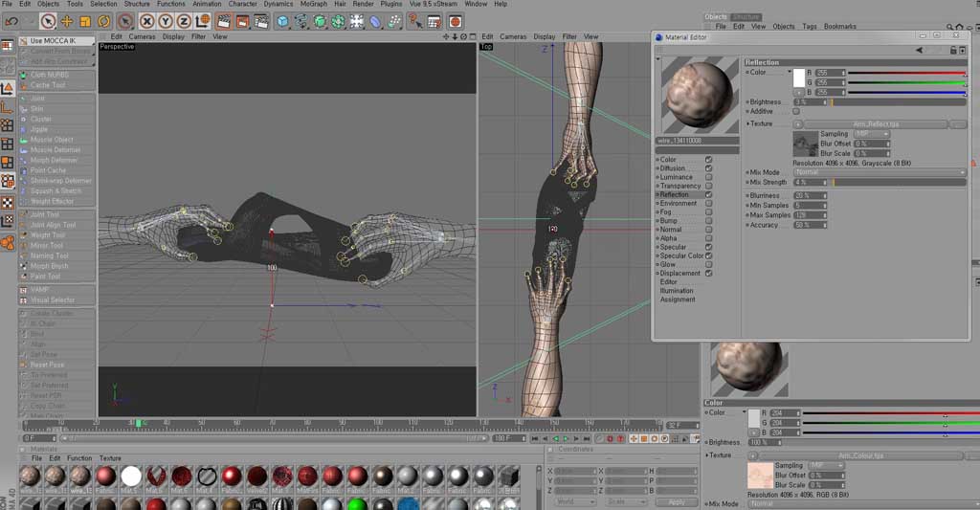Click the Joint Tool button
Viewport: 980px width, 510px height.
[44, 214]
